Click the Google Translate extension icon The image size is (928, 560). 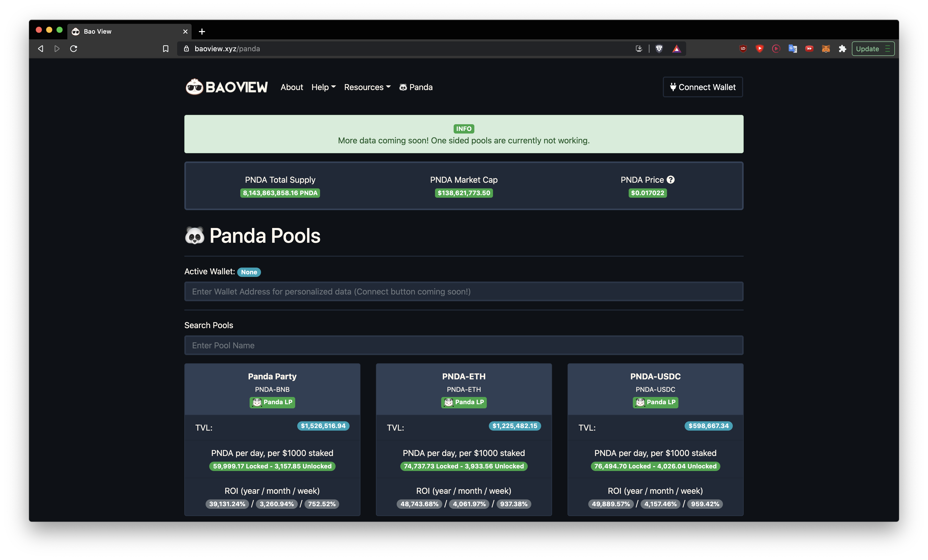[792, 49]
